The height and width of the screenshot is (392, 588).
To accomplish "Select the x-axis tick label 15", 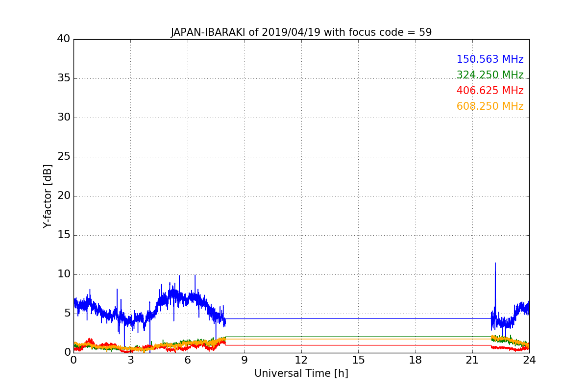I will (358, 360).
